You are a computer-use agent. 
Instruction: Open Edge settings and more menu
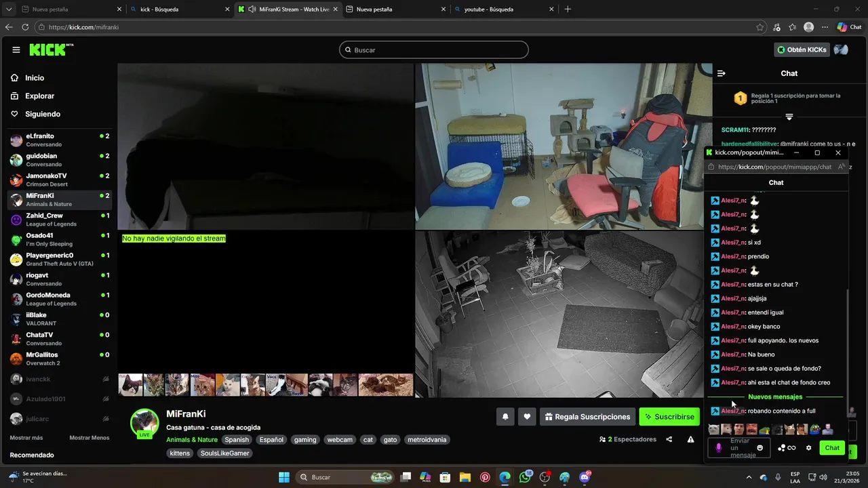click(825, 27)
